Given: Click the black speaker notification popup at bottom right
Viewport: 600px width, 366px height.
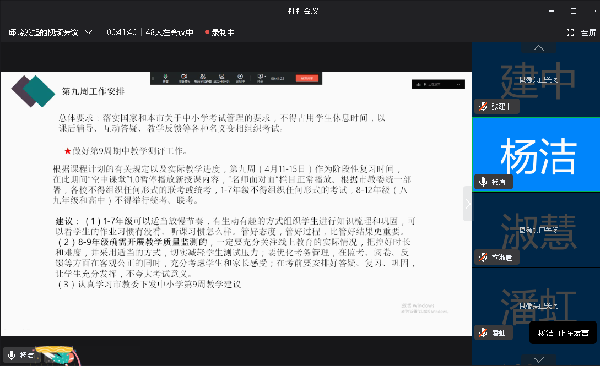Looking at the screenshot, I should click(562, 333).
